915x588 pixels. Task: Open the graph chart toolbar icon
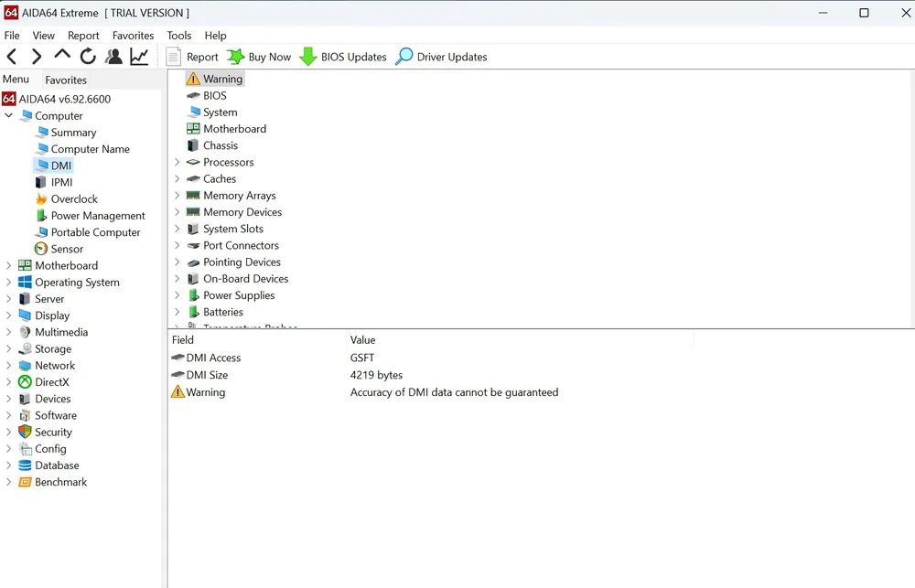pos(139,57)
